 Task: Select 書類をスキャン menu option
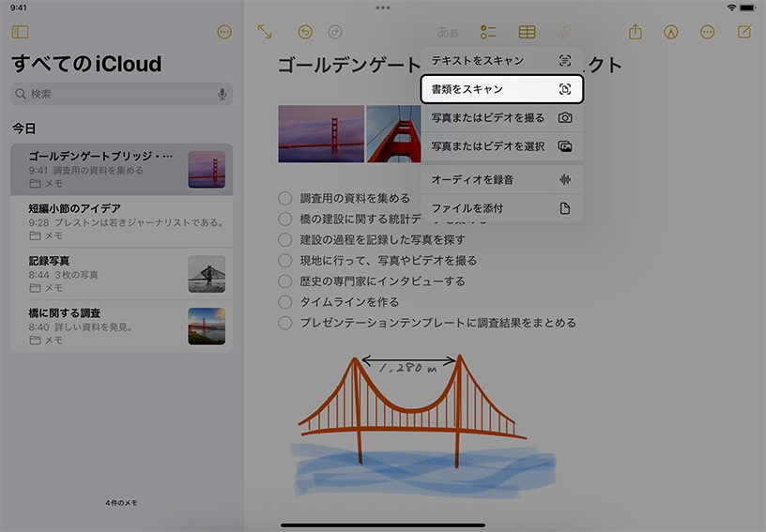tap(501, 89)
